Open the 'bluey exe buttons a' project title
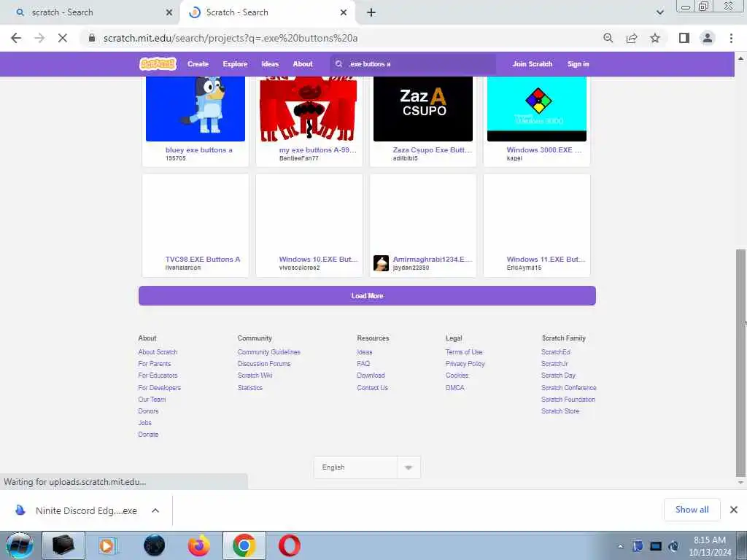Viewport: 747px width, 560px height. pos(198,150)
